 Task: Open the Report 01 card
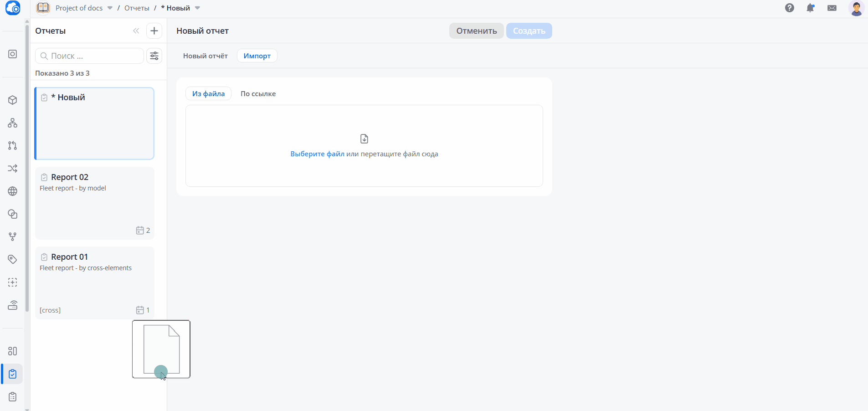point(94,283)
